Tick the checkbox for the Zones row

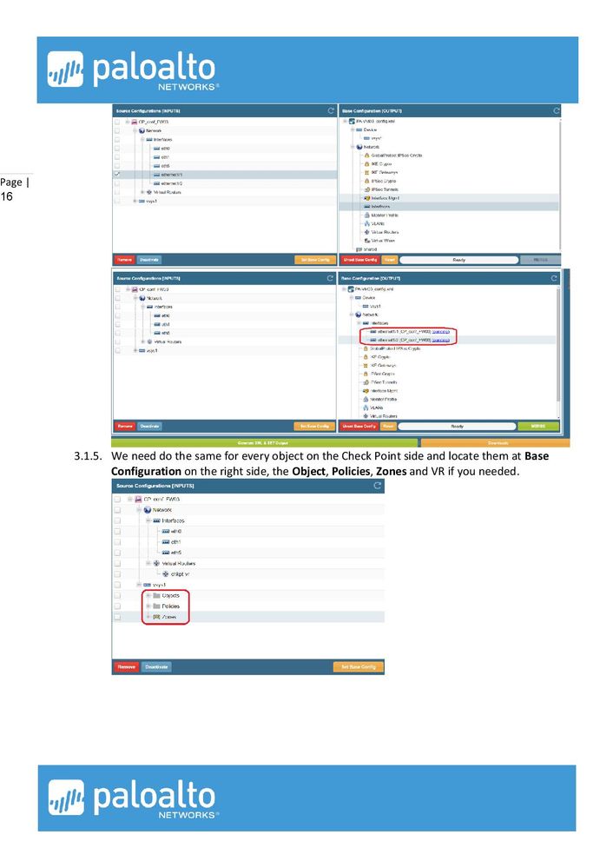(x=117, y=617)
